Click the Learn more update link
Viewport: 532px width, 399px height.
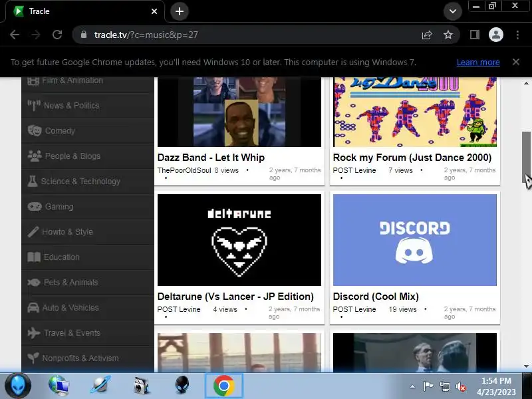tap(478, 63)
